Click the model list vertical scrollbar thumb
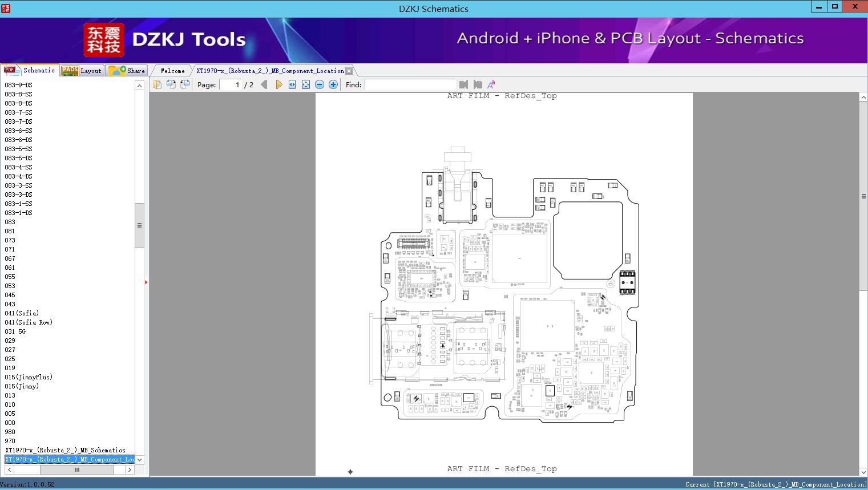Viewport: 868px width, 490px height. pyautogui.click(x=139, y=225)
